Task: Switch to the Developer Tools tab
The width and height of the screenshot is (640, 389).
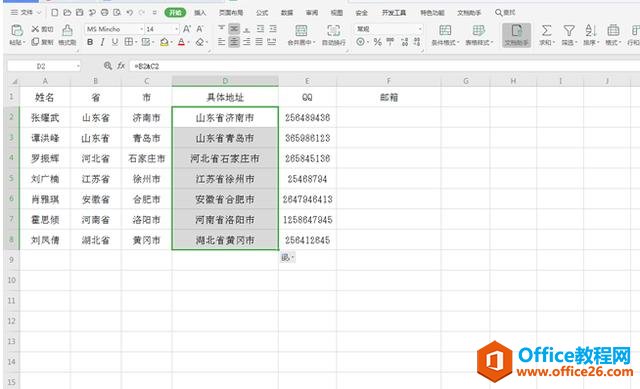Action: (x=394, y=13)
